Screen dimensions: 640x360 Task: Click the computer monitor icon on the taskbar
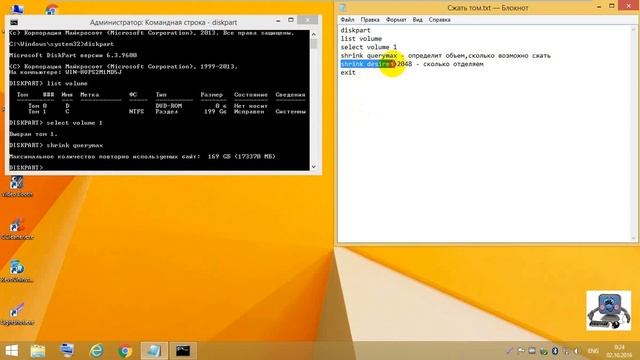pos(67,351)
